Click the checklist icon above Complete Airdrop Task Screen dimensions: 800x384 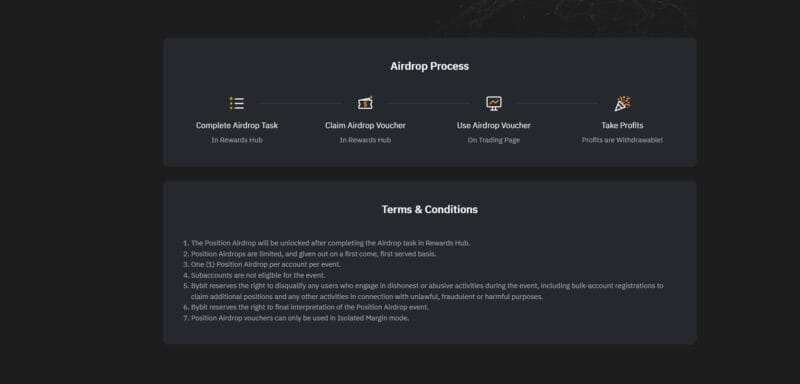[x=237, y=104]
